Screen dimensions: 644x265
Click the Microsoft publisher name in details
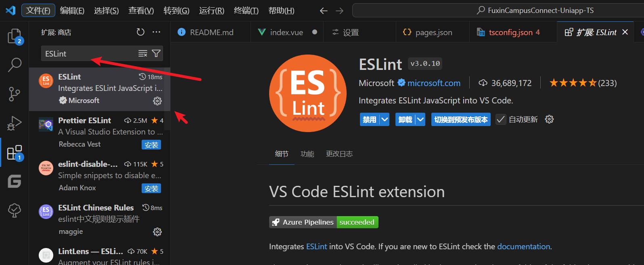(376, 83)
